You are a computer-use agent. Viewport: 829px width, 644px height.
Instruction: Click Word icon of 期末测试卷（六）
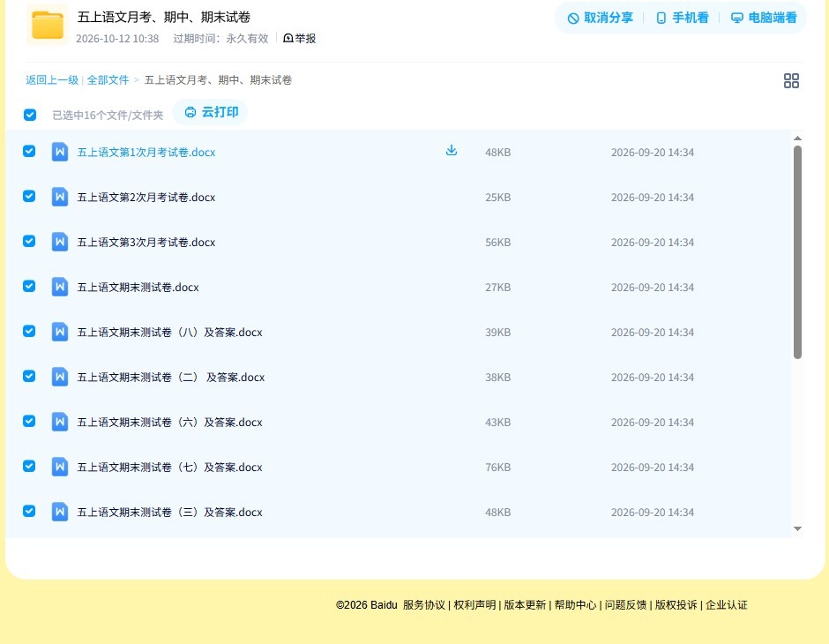(60, 422)
